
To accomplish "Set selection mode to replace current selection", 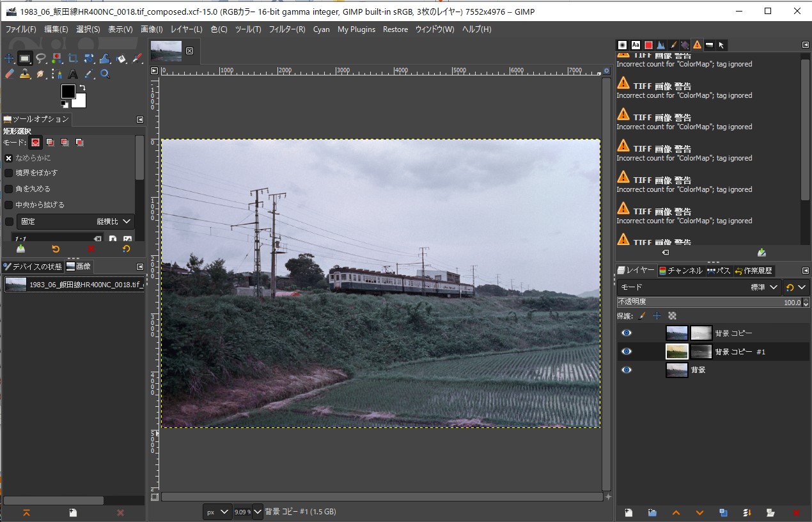I will click(x=36, y=142).
